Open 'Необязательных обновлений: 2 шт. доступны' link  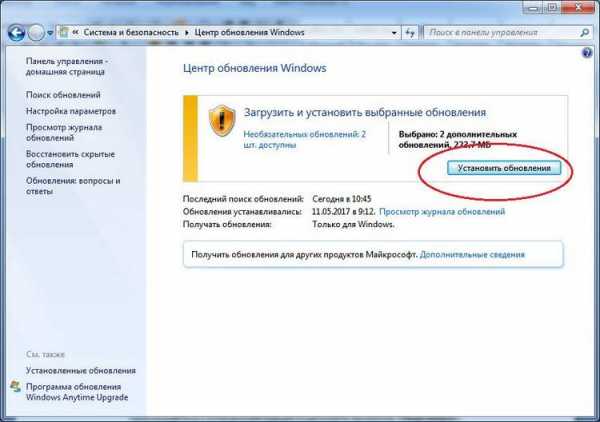(305, 139)
